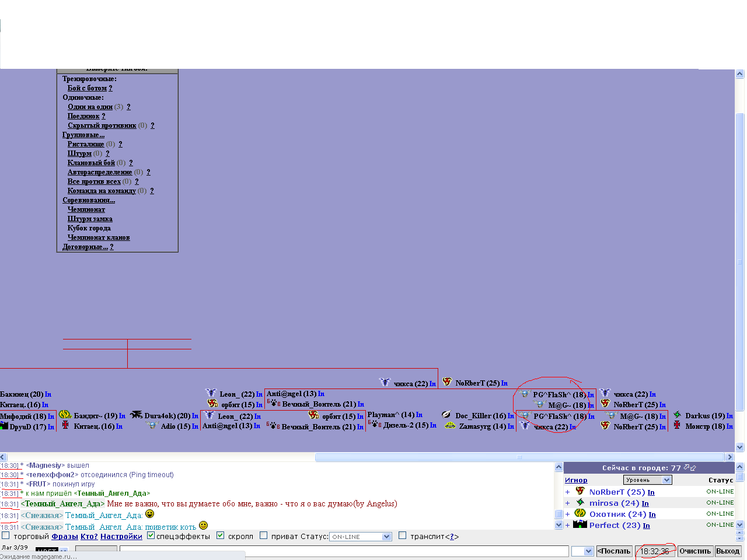Click the battle area horizontal scrollbar thumb

click(519, 457)
